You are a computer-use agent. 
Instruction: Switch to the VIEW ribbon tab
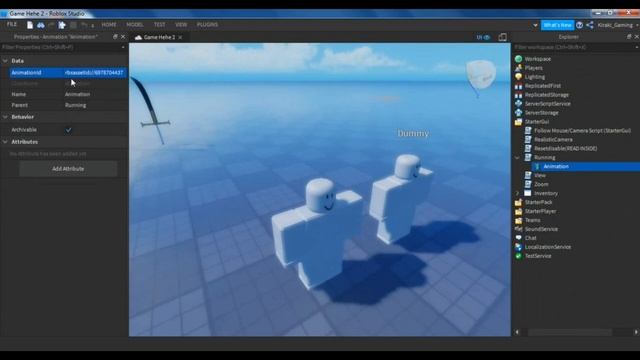tap(181, 25)
